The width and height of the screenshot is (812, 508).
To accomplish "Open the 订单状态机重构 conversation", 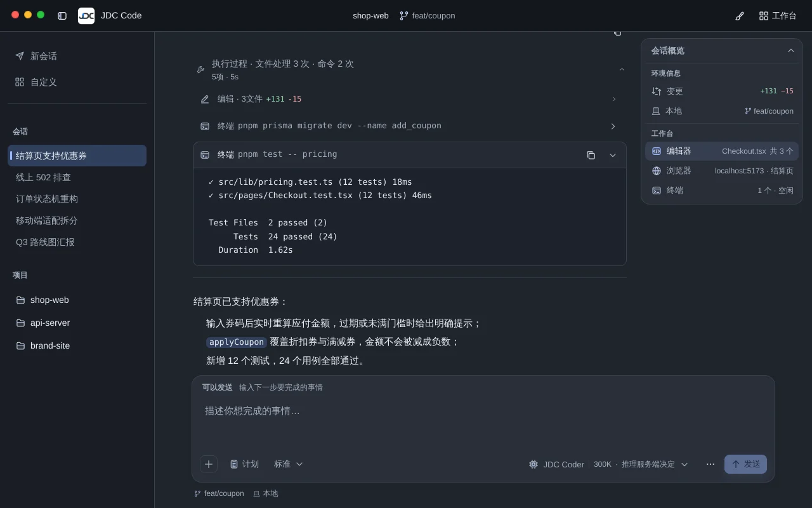I will point(77,199).
